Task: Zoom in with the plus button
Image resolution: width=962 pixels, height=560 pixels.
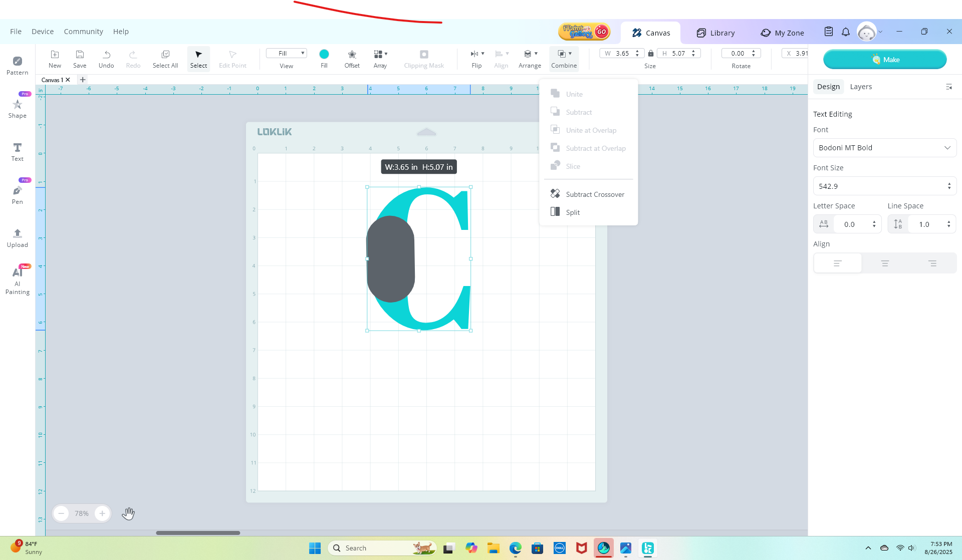Action: [x=102, y=513]
